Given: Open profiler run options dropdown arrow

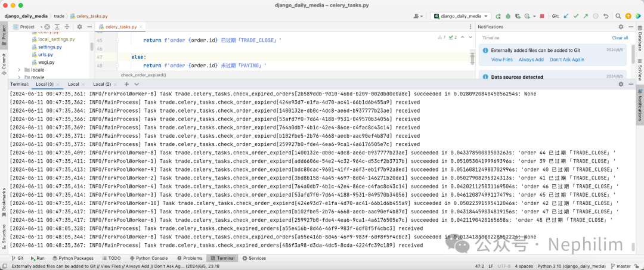Looking at the screenshot, I should 534,16.
